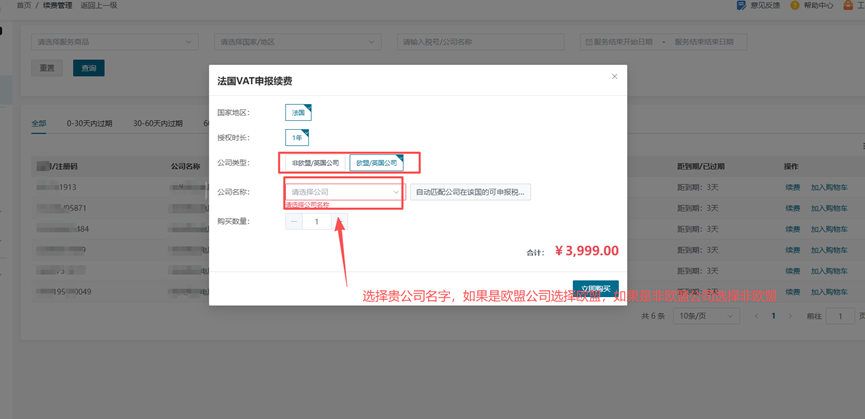Click the tax number/company name search field

point(481,42)
